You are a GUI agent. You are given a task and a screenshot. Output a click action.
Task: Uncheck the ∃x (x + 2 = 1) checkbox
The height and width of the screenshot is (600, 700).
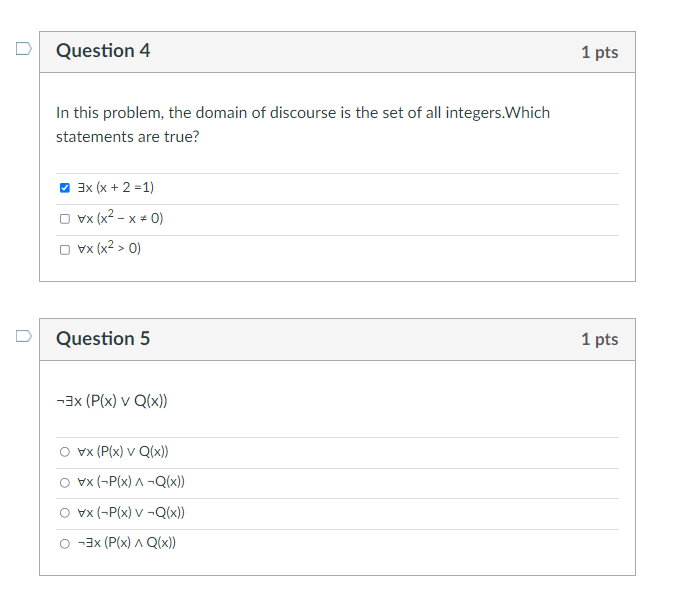[65, 188]
